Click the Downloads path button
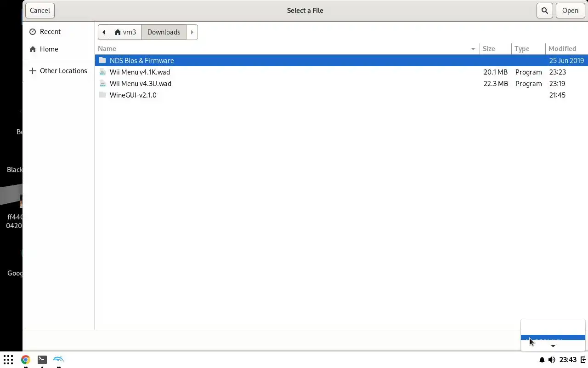The width and height of the screenshot is (588, 368). tap(164, 32)
